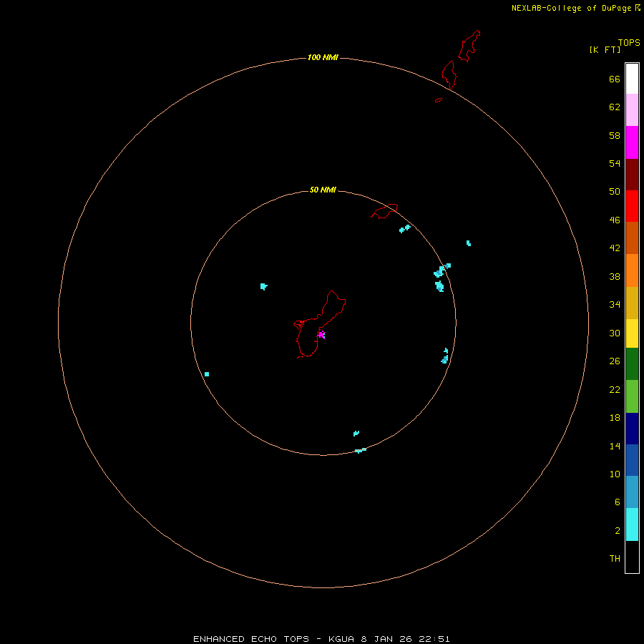Click the magenta echo on Guam's east coast
Image resolution: width=644 pixels, height=644 pixels.
tap(321, 334)
